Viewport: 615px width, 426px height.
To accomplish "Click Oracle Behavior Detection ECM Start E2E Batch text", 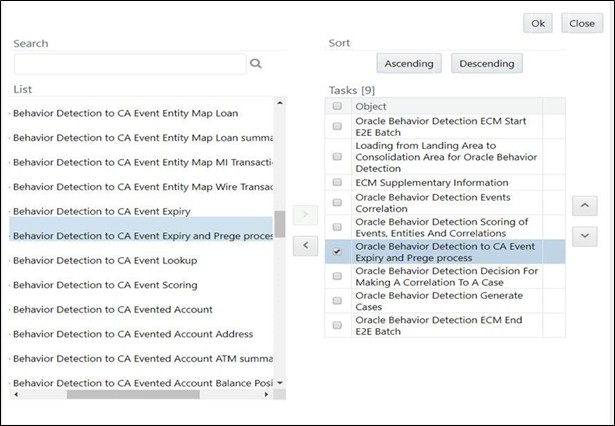I will (x=440, y=127).
